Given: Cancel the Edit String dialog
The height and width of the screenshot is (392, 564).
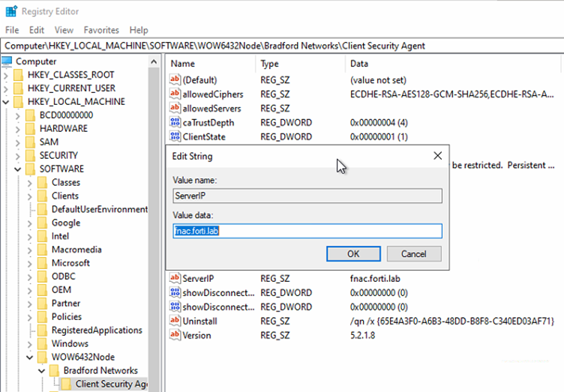Looking at the screenshot, I should tap(413, 254).
